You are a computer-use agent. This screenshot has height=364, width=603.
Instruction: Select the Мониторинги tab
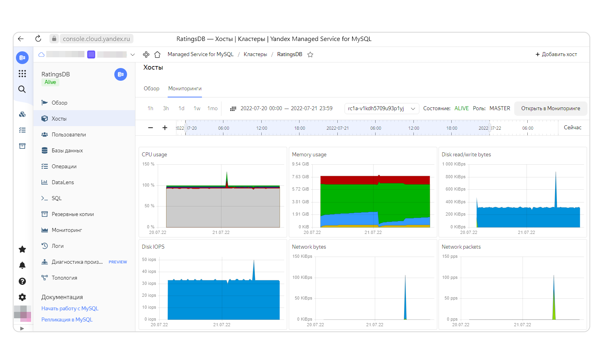pos(185,89)
